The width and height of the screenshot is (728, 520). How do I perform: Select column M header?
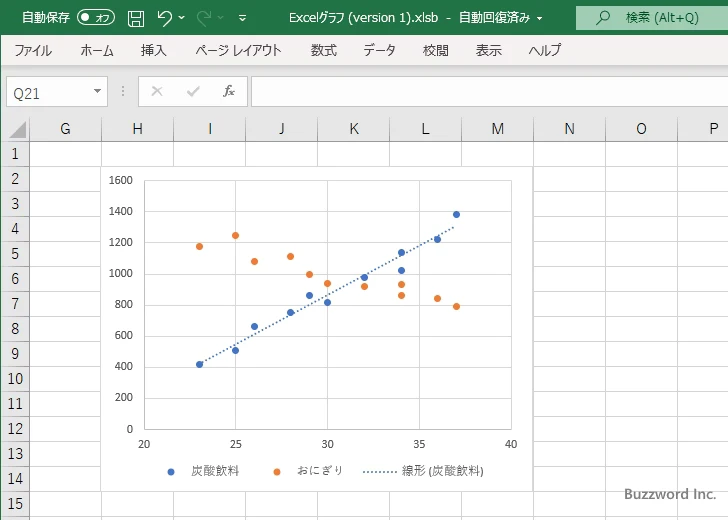[498, 129]
